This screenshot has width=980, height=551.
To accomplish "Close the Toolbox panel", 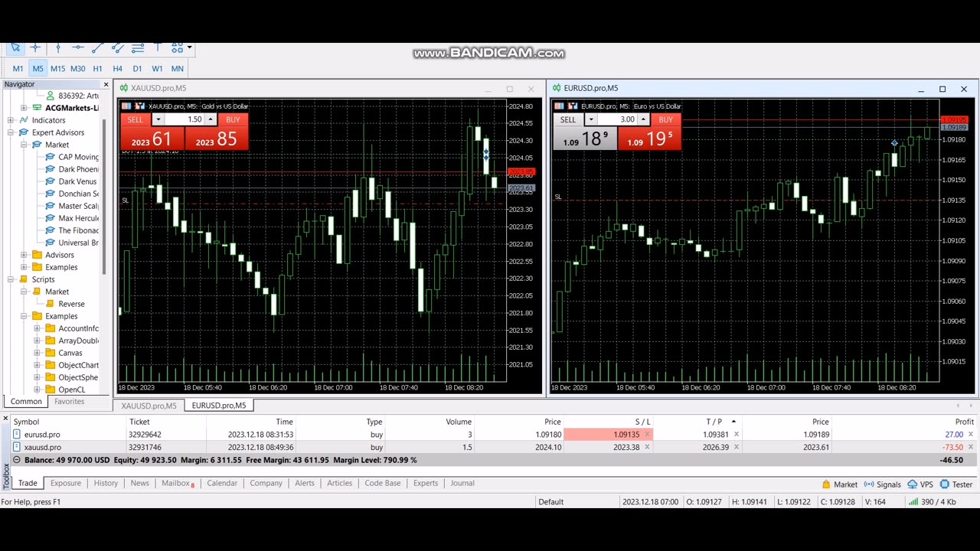I will (5, 419).
